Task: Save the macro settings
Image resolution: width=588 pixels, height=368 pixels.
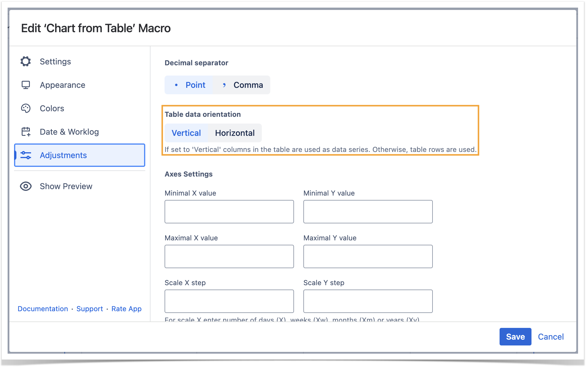Action: pos(515,337)
